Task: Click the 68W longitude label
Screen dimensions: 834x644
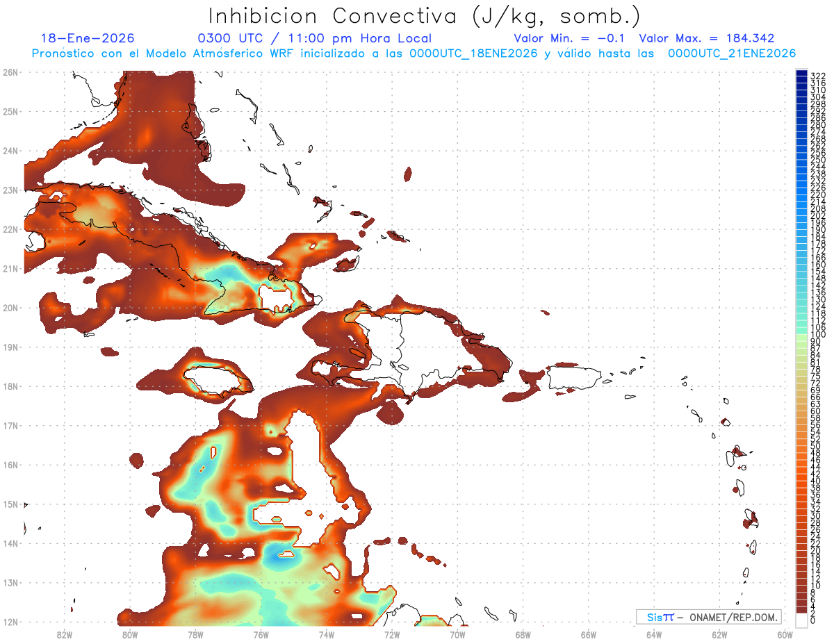Action: [523, 634]
